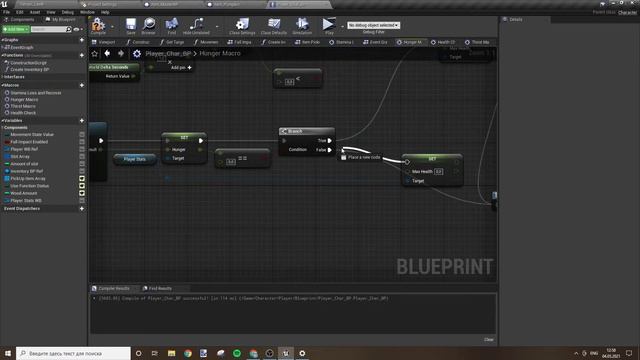Open the Debug menu

coord(67,12)
